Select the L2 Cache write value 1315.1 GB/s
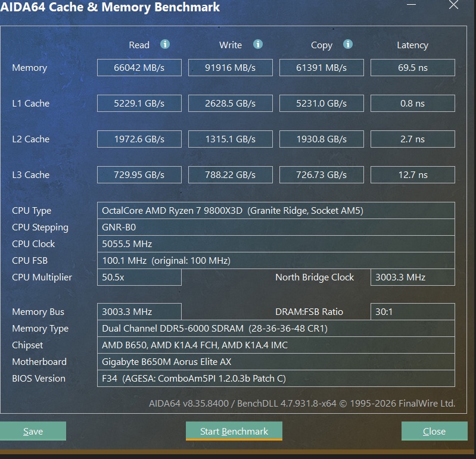Image resolution: width=476 pixels, height=459 pixels. [231, 139]
